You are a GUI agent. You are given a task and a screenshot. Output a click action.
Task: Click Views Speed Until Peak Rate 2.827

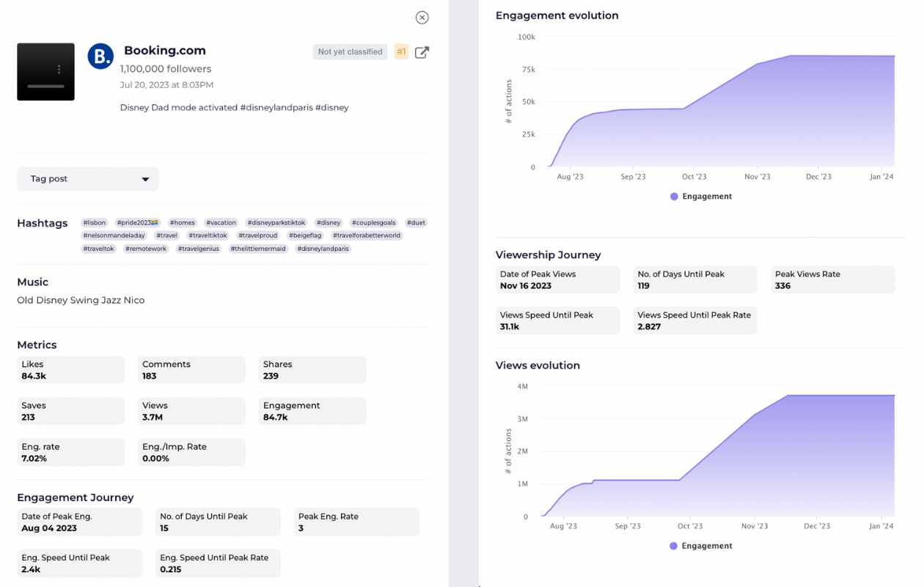click(x=695, y=321)
